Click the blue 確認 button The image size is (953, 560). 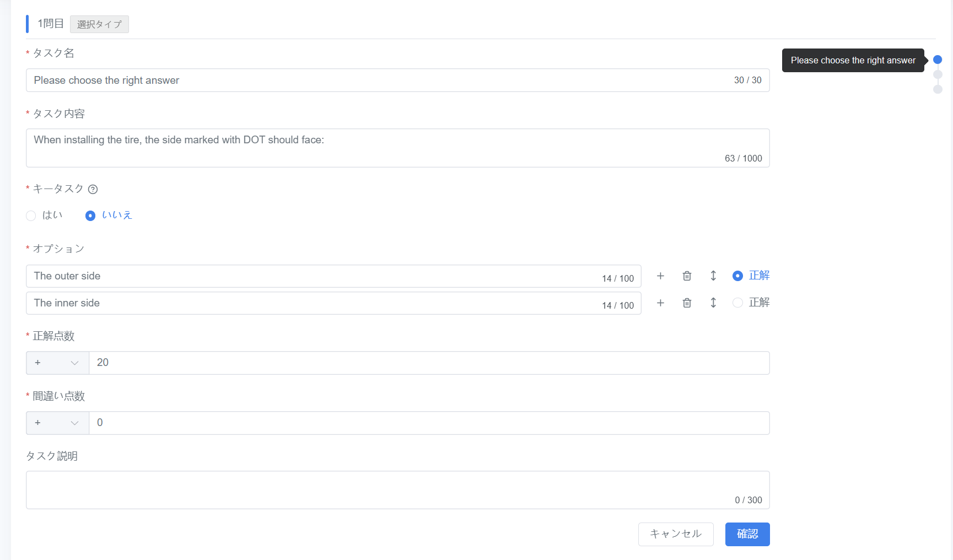tap(747, 534)
